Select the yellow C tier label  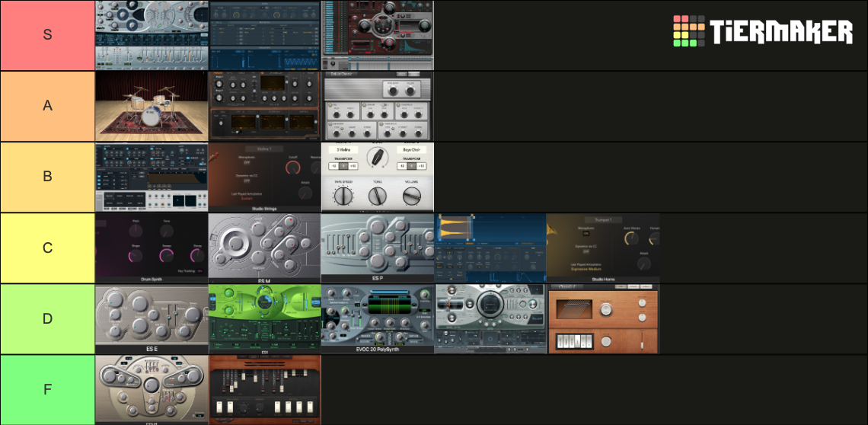tap(48, 248)
